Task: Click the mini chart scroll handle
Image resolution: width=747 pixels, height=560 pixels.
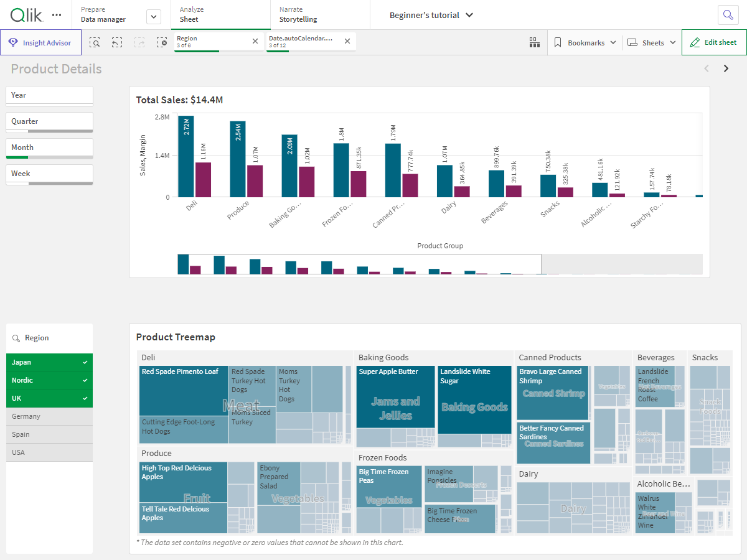Action: [359, 264]
